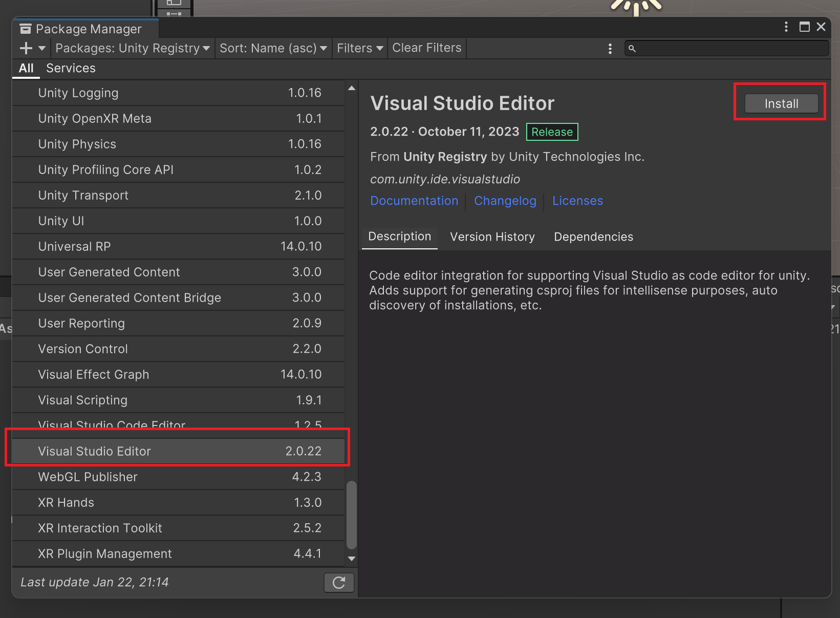
Task: Click the list scroll-up arrow
Action: tap(352, 88)
